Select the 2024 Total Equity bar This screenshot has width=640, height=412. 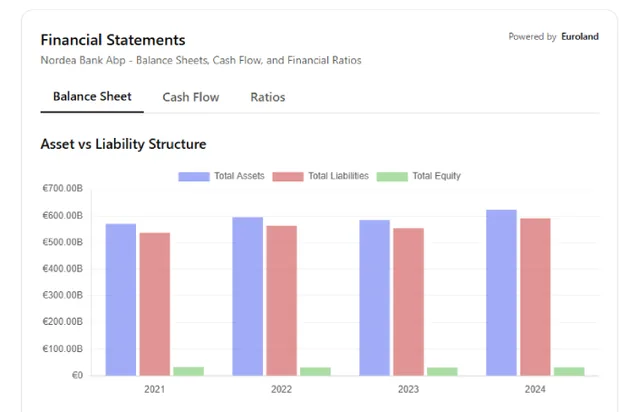pos(569,372)
